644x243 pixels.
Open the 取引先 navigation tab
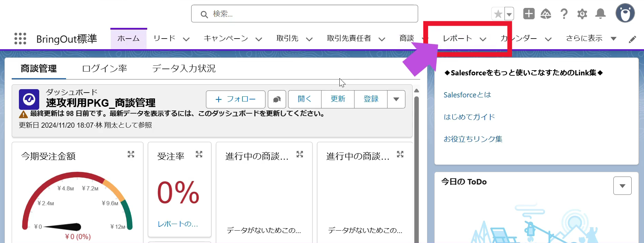click(x=287, y=38)
